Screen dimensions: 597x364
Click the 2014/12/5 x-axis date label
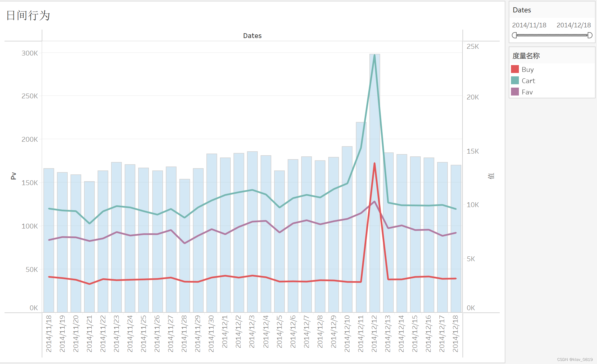pos(279,332)
